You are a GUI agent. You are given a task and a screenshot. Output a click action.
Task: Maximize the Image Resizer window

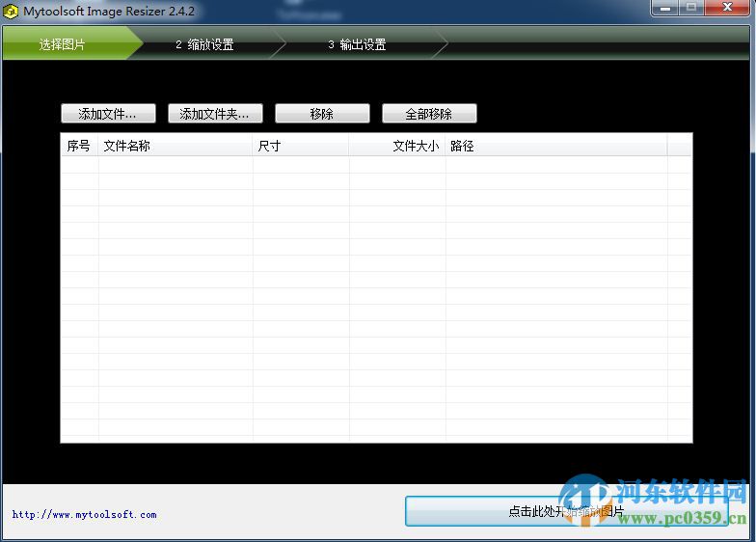click(691, 8)
